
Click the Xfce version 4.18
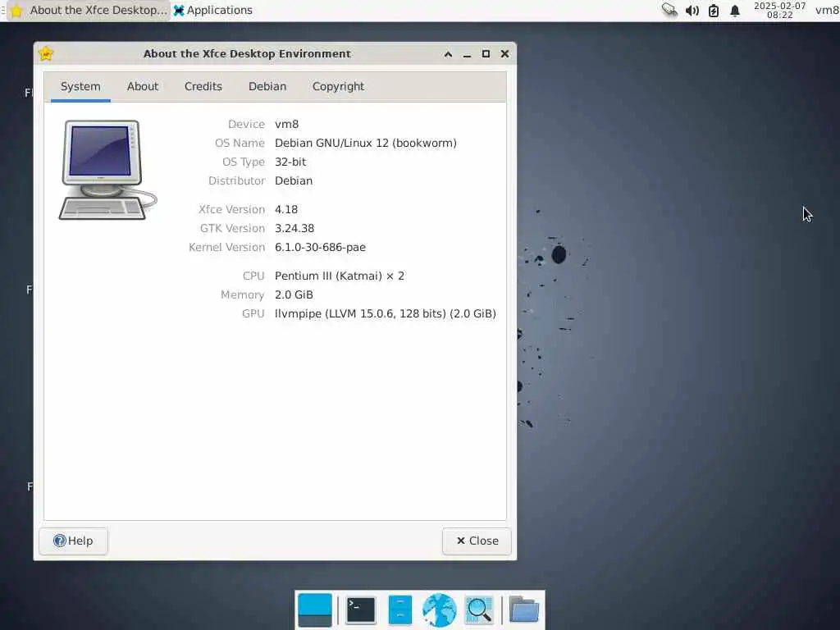(x=286, y=209)
